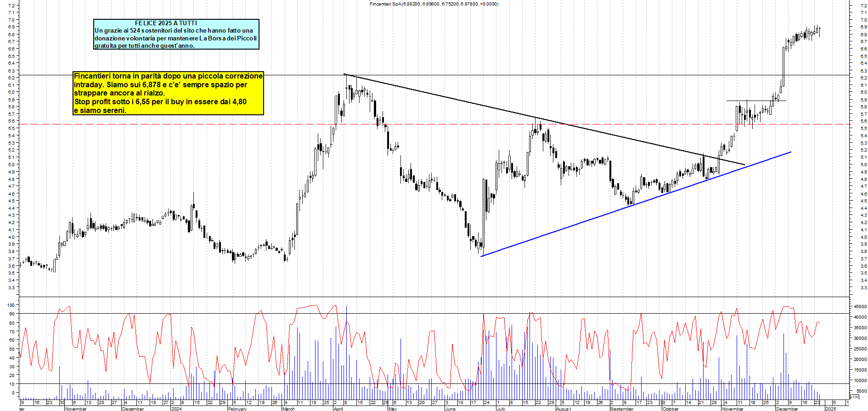Click the '4.0' value on the left price axis
Image resolution: width=868 pixels, height=411 pixels.
(x=11, y=237)
